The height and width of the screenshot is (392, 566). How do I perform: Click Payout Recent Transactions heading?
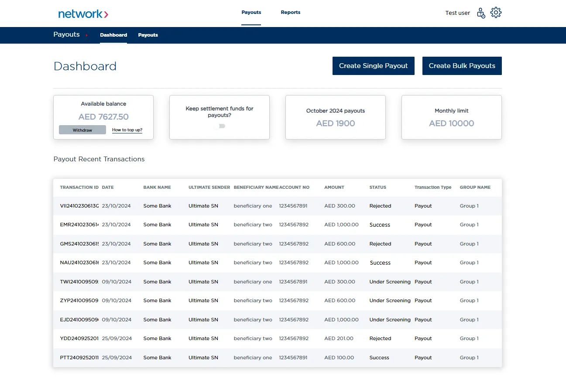99,159
